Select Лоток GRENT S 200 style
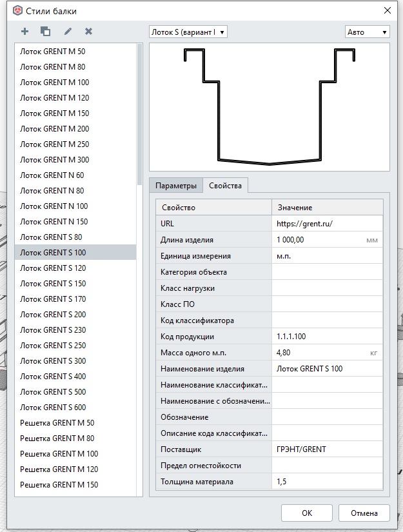This screenshot has width=403, height=532. [75, 315]
